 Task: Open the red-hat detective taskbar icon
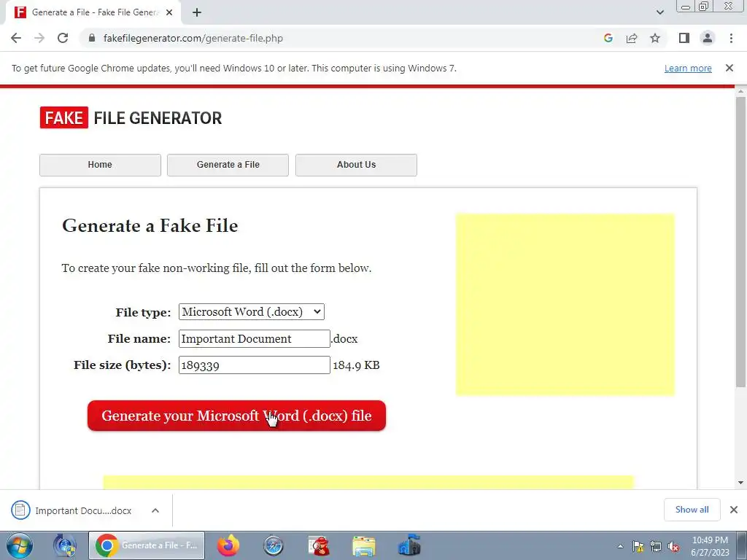[319, 545]
